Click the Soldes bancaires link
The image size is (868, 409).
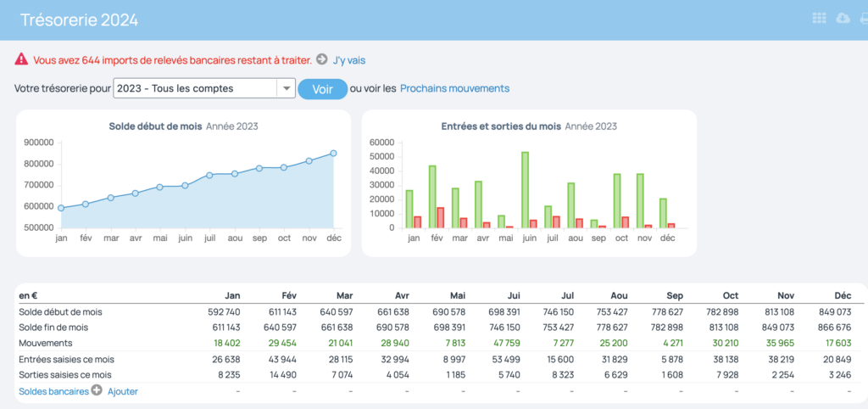point(53,391)
